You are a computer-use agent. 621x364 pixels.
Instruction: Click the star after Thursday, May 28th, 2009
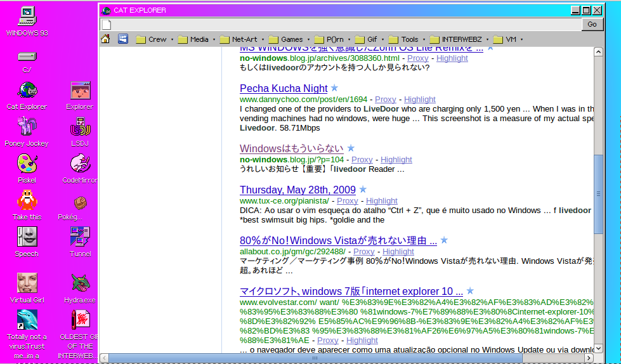pos(363,190)
